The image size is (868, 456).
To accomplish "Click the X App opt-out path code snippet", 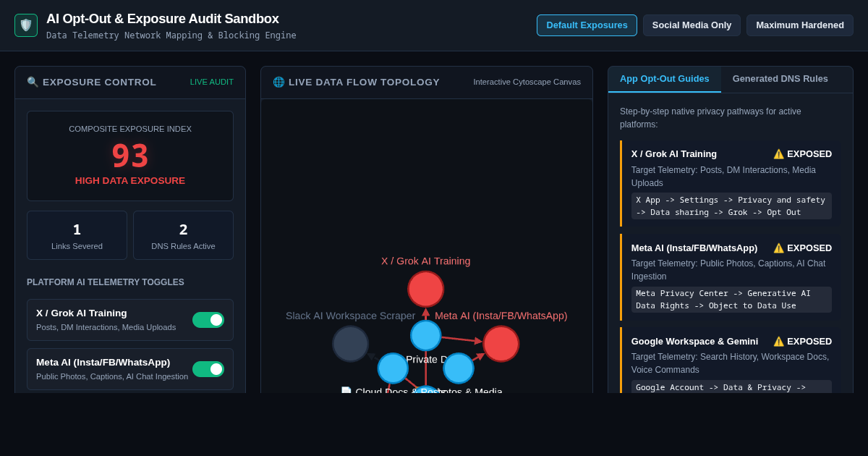I will [731, 206].
